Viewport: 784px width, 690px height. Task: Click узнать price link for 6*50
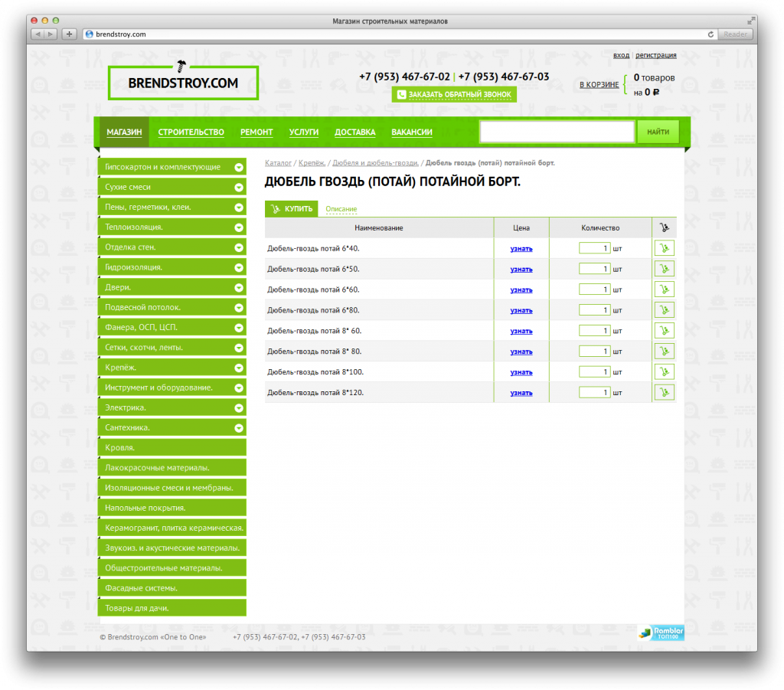(x=521, y=269)
